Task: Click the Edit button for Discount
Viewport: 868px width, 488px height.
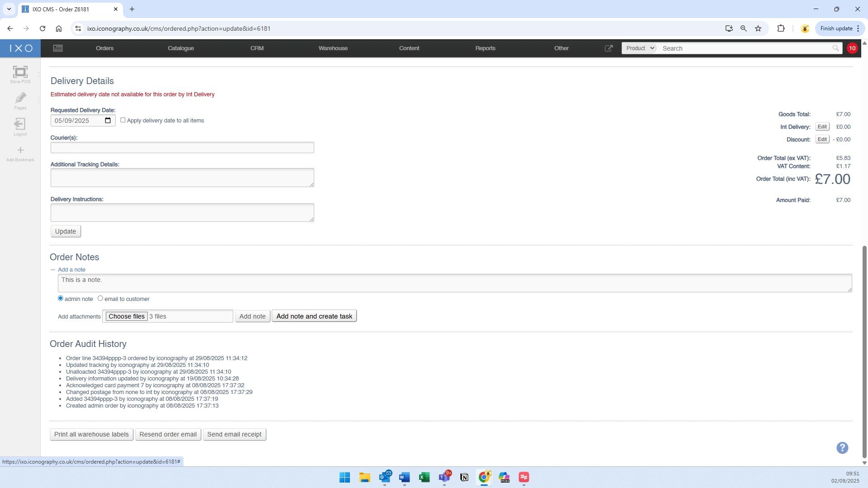Action: [x=822, y=140]
